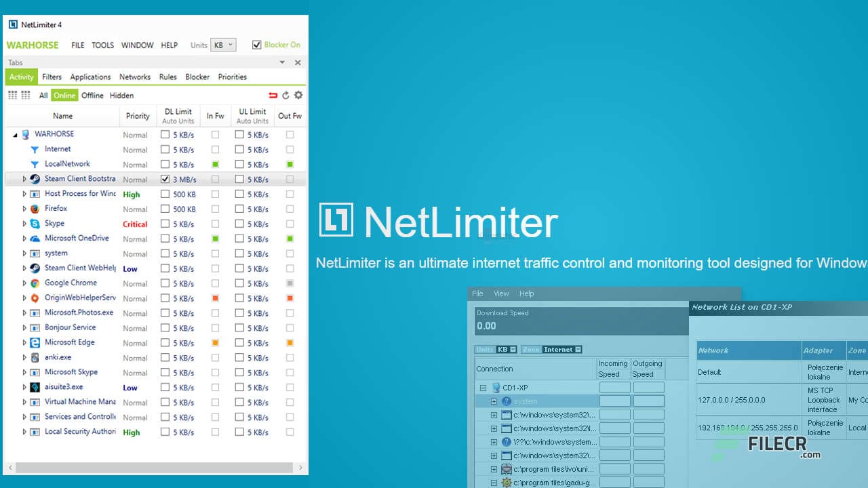Open the TOOLS menu
This screenshot has height=488, width=868.
pyautogui.click(x=102, y=45)
